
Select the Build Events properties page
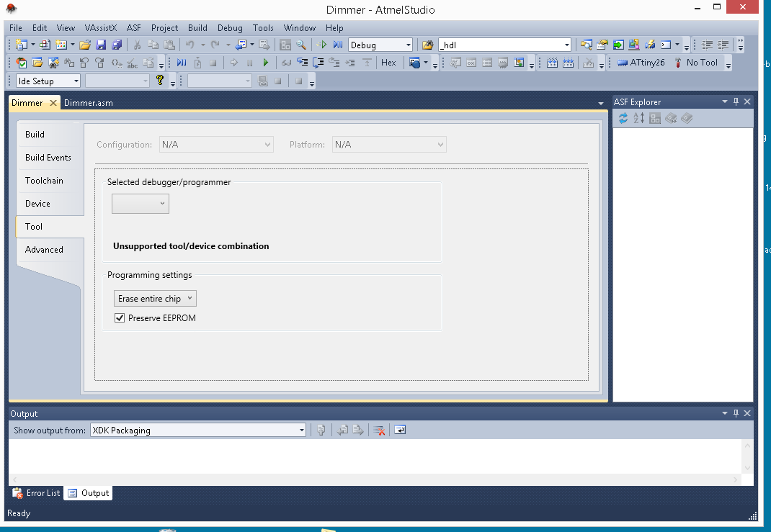point(48,157)
